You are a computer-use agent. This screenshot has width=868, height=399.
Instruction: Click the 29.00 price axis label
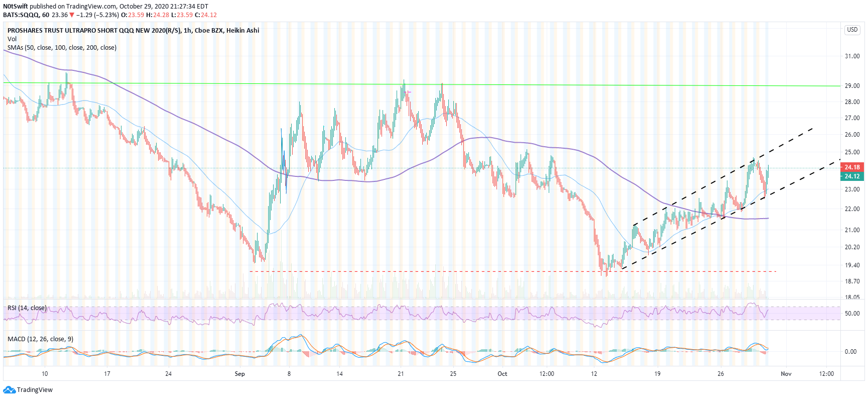852,86
